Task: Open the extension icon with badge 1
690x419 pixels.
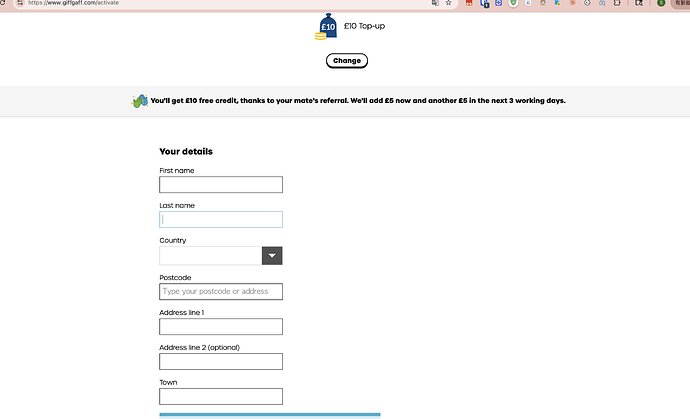Action: (x=484, y=3)
